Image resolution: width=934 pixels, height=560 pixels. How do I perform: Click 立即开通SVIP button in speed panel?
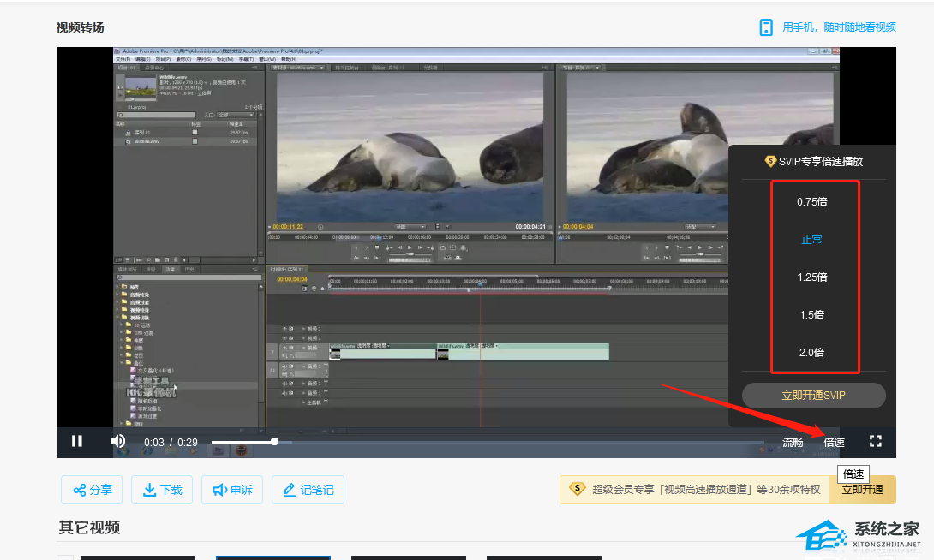(812, 395)
